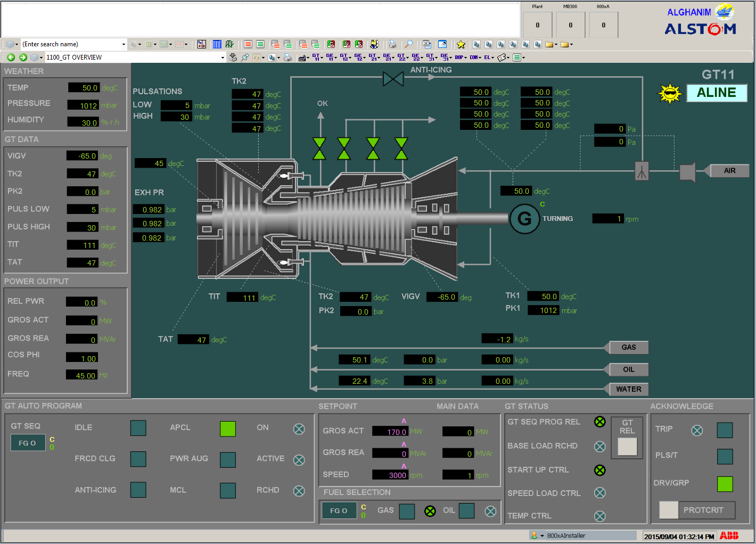Click the green DRV/GRP acknowledge box
This screenshot has width=756, height=544.
click(725, 484)
